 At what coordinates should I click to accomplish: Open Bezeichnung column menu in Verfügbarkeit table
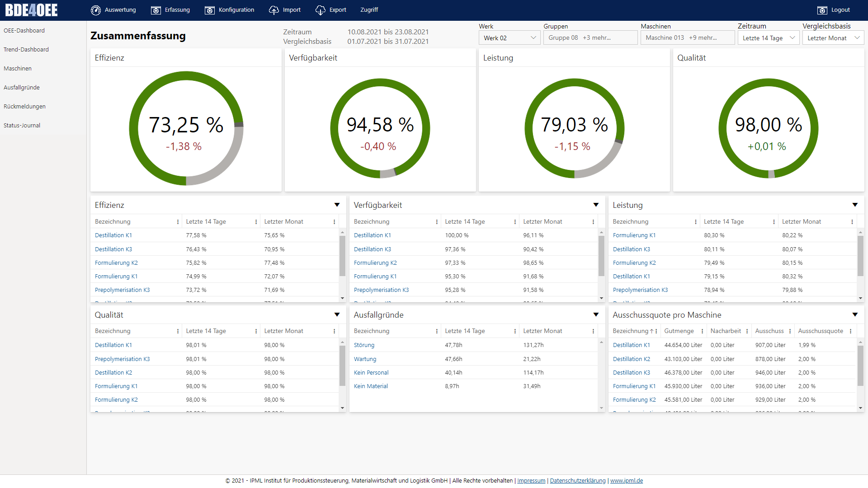437,222
